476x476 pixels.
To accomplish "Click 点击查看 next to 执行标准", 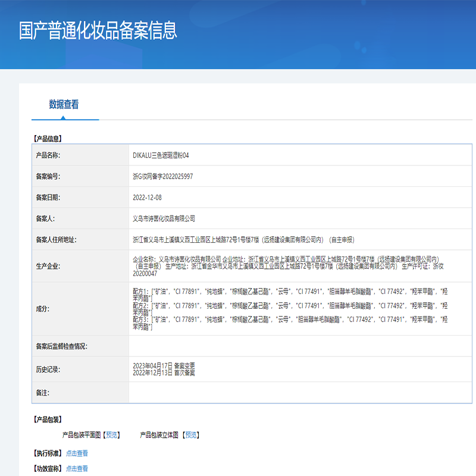I will pos(77,453).
